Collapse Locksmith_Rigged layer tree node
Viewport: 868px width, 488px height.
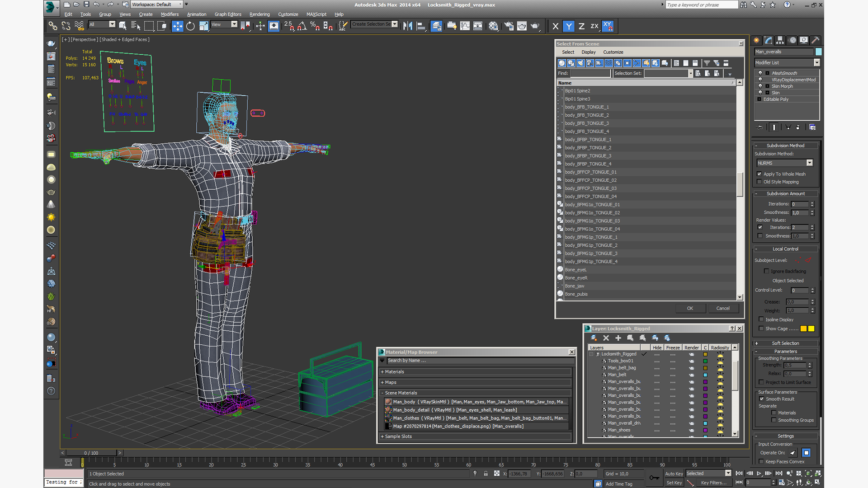pyautogui.click(x=591, y=354)
